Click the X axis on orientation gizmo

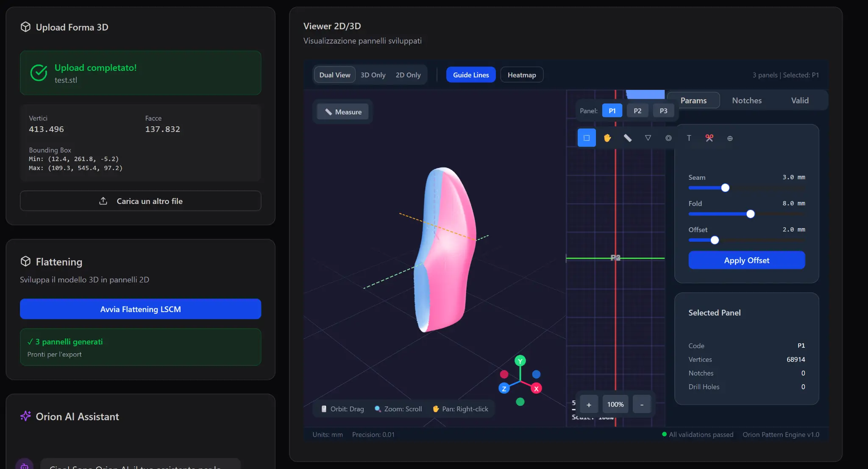(x=536, y=388)
